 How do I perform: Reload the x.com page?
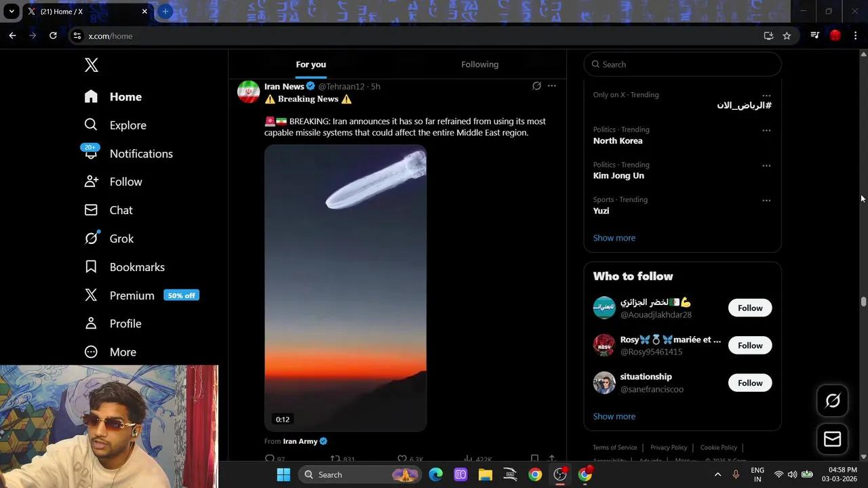pyautogui.click(x=53, y=36)
